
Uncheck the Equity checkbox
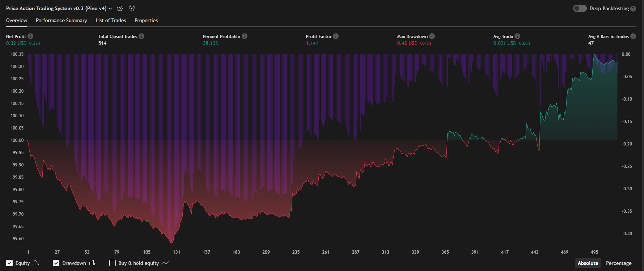pyautogui.click(x=9, y=263)
